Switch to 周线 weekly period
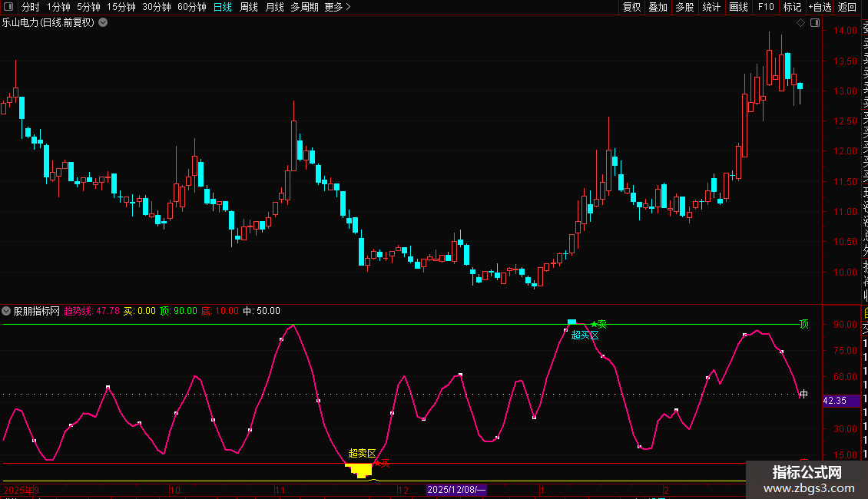 coord(249,7)
